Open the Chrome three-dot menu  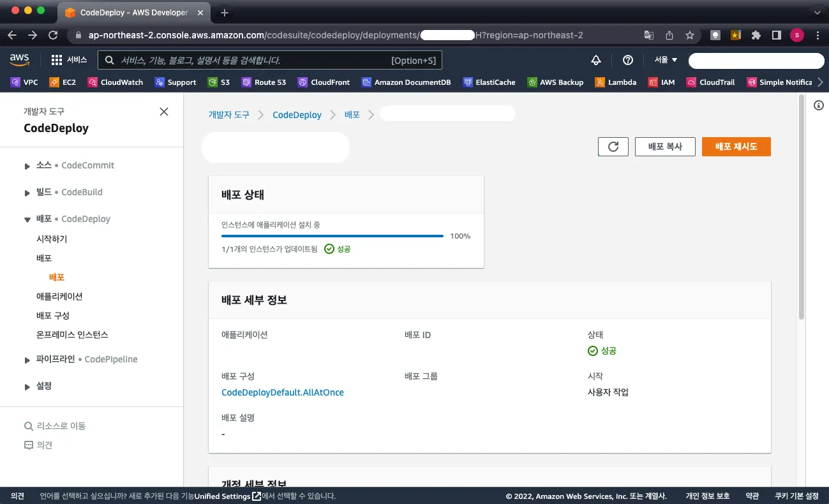coord(818,36)
